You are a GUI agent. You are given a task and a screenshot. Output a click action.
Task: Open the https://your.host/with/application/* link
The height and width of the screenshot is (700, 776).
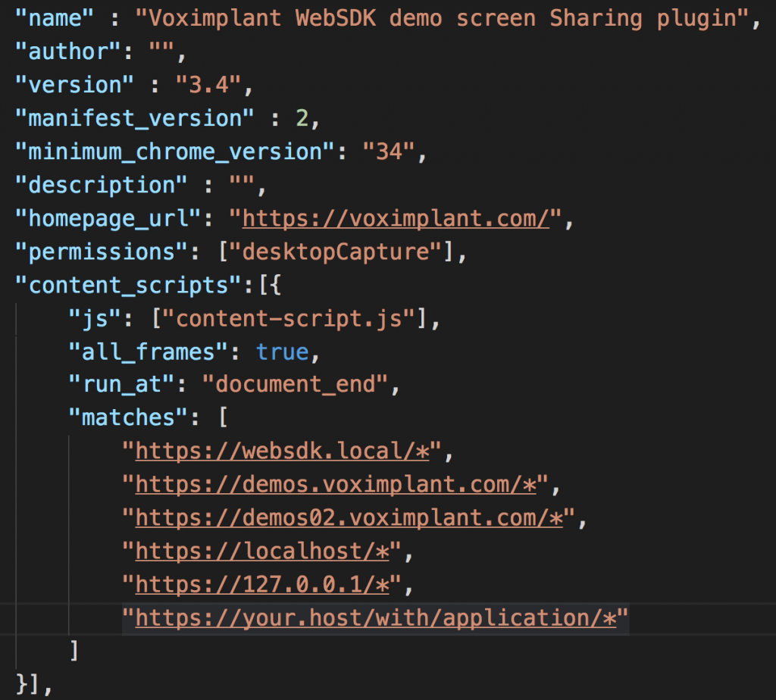point(376,618)
